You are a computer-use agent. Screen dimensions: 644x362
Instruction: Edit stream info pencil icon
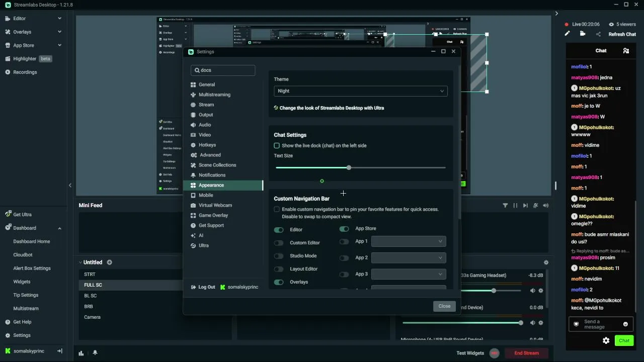click(567, 34)
